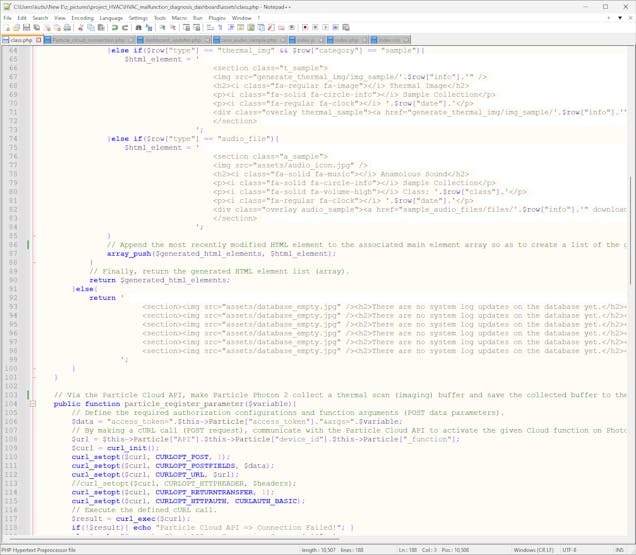The width and height of the screenshot is (636, 555).
Task: Click the Open file toolbar icon
Action: click(x=18, y=29)
